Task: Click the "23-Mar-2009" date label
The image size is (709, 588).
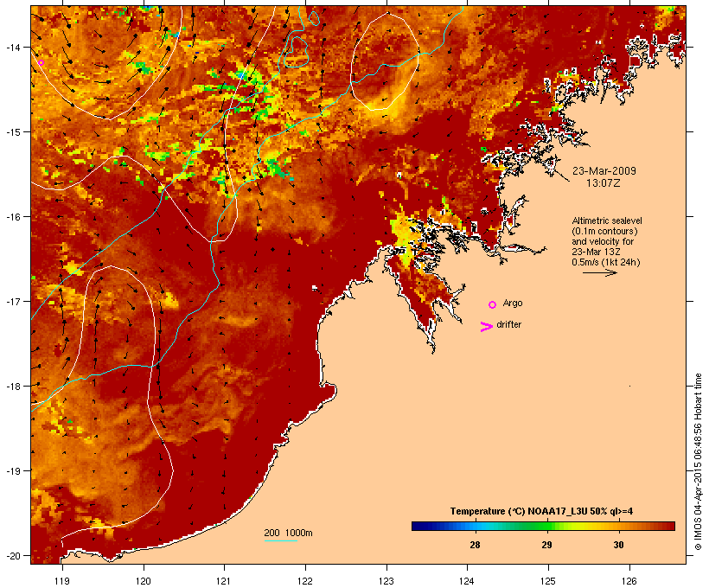Action: (604, 171)
